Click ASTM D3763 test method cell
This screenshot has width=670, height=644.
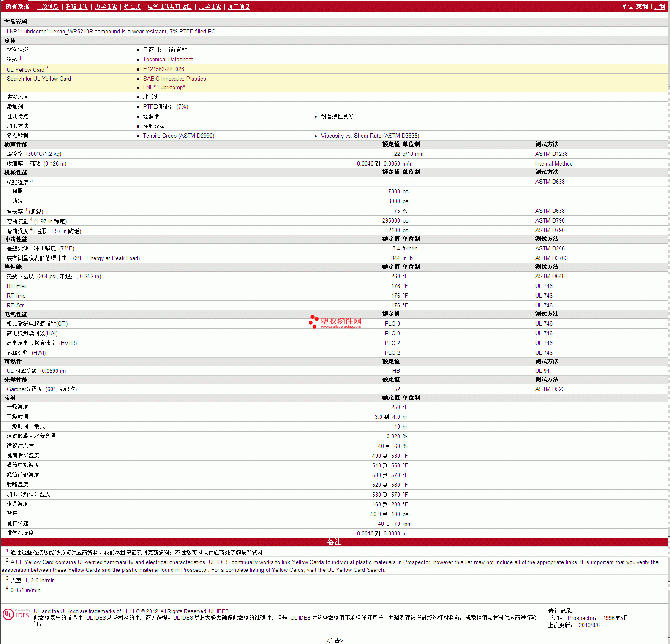pyautogui.click(x=551, y=258)
